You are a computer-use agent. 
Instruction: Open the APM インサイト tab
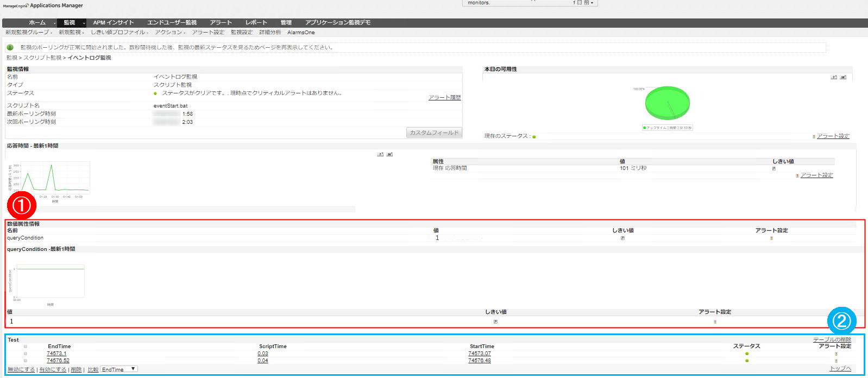tap(113, 23)
